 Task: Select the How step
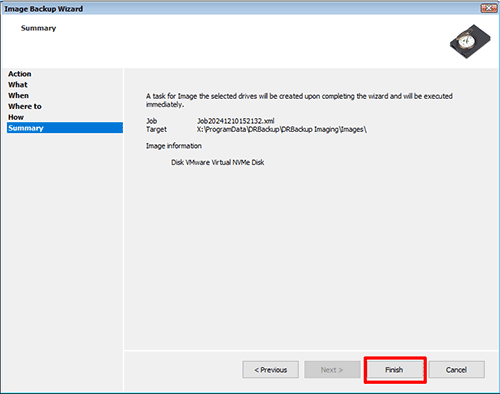[16, 117]
